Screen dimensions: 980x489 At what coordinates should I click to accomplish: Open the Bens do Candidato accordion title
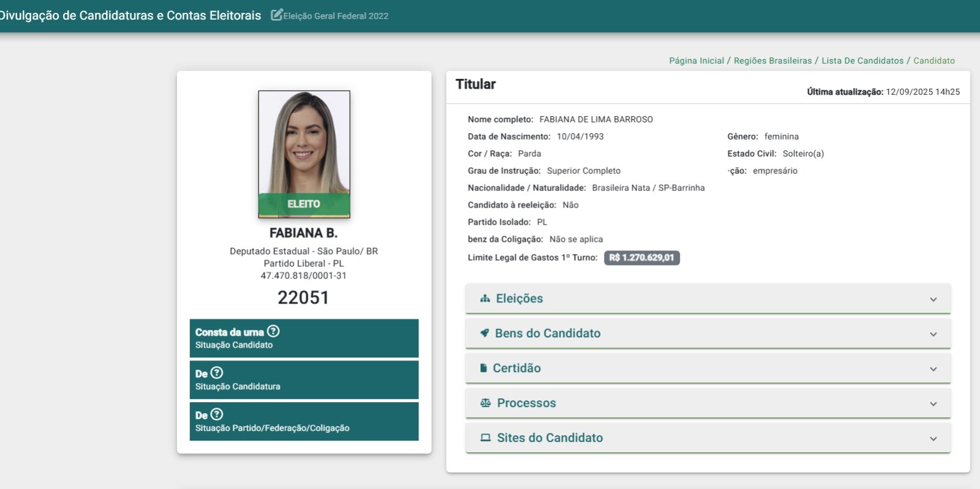548,333
